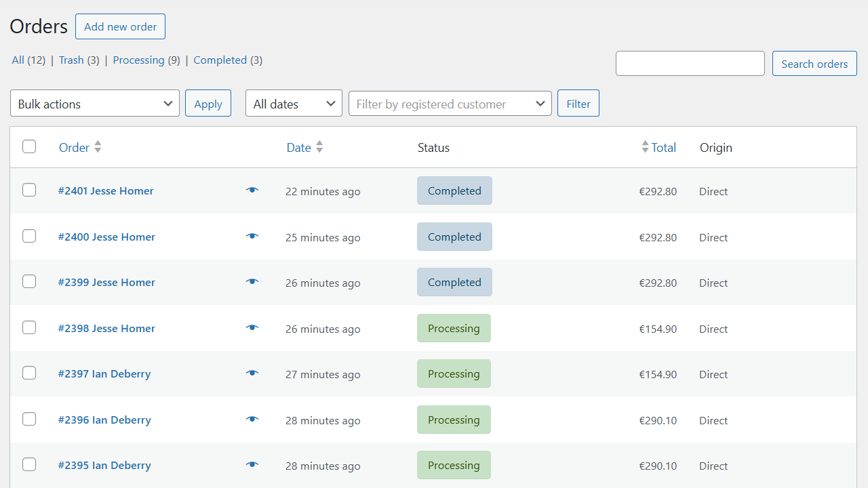This screenshot has width=868, height=488.
Task: Open order #2397 Ian Deberry
Action: [104, 373]
